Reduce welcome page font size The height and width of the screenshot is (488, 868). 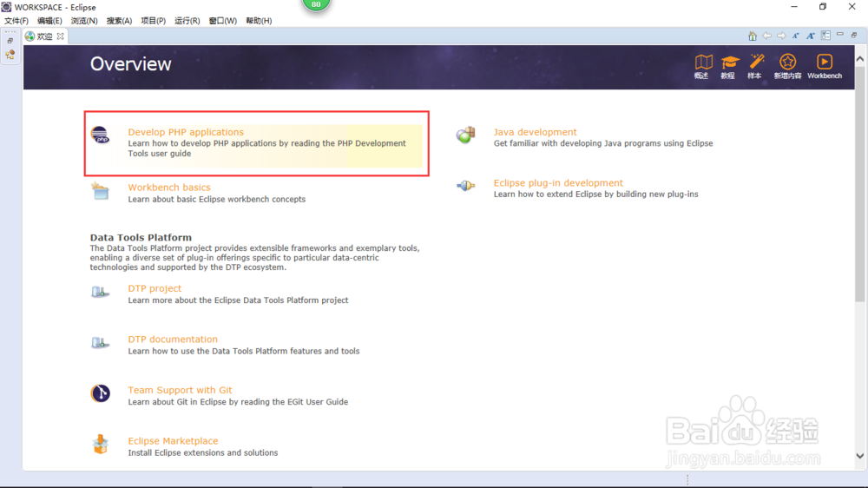click(795, 36)
